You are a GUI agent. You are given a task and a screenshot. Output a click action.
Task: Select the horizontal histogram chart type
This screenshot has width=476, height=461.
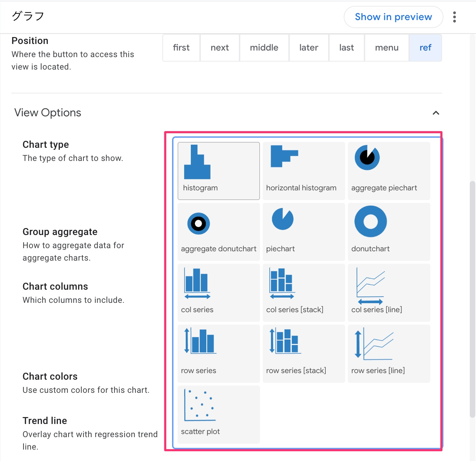pos(303,170)
